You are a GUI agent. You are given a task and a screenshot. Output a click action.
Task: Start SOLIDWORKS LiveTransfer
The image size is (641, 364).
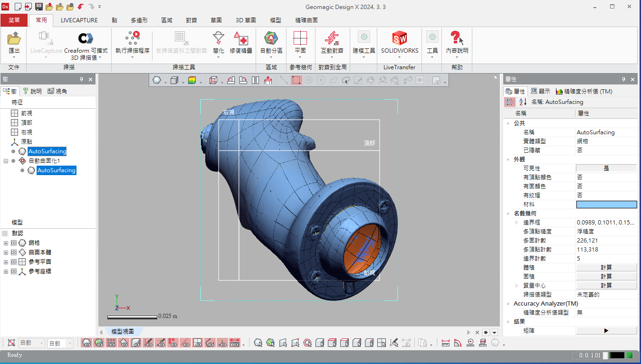[400, 43]
